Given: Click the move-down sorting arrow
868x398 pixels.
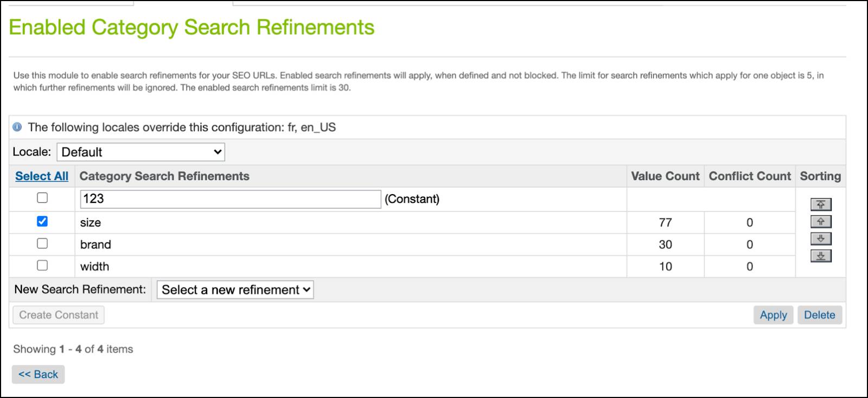Looking at the screenshot, I should pos(821,239).
